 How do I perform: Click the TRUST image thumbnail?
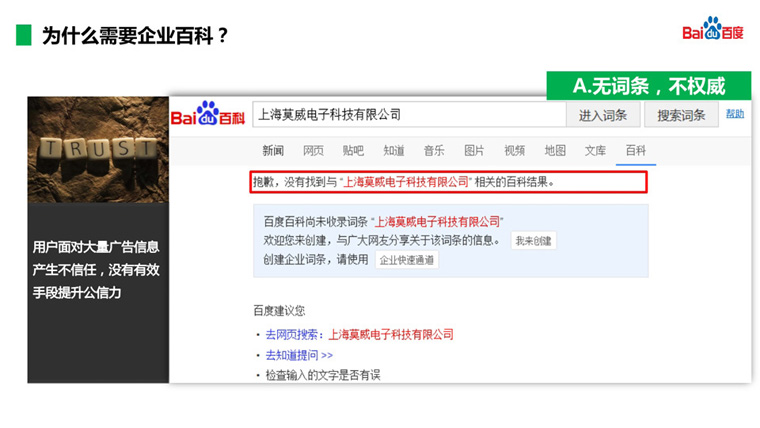coord(98,150)
